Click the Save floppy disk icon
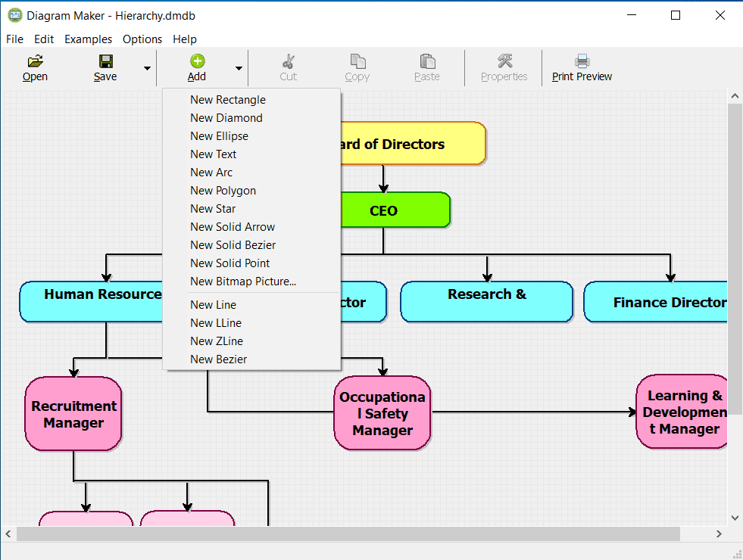This screenshot has height=560, width=743. pos(105,61)
